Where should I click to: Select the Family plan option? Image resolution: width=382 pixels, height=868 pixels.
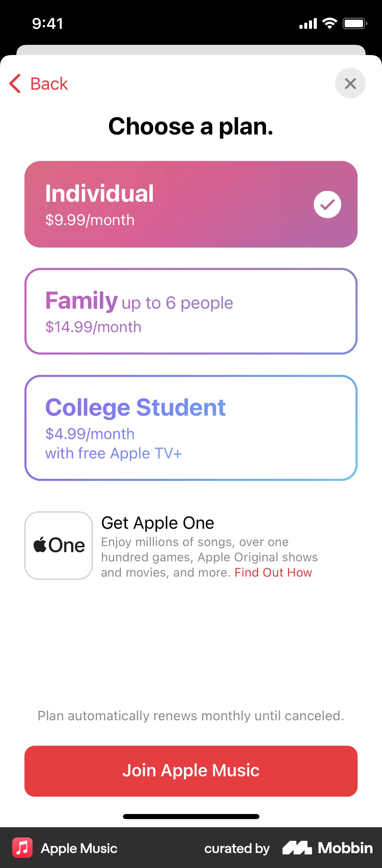coord(191,311)
